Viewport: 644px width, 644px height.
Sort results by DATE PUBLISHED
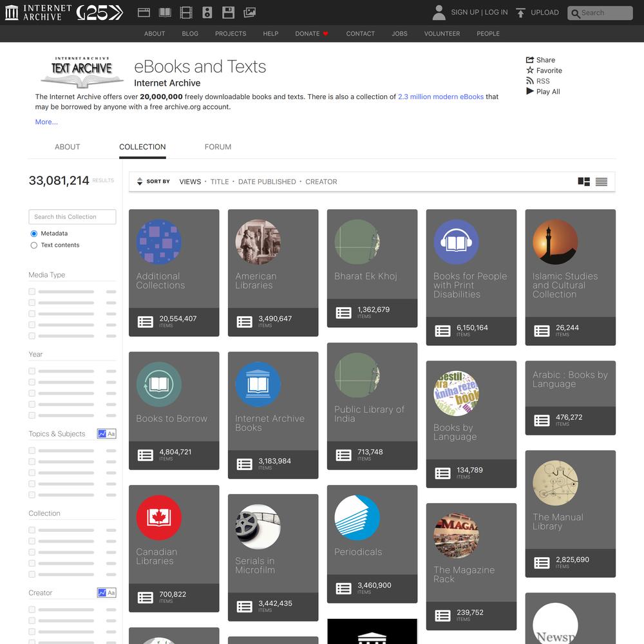coord(267,182)
